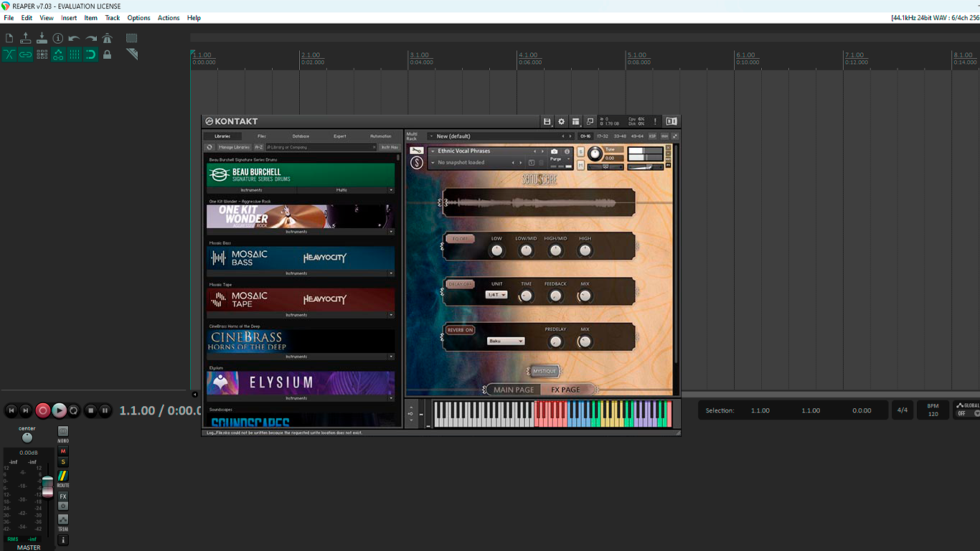The width and height of the screenshot is (980, 551).
Task: Open the Ethnic Vocal Phrases instrument dropdown
Action: click(433, 151)
